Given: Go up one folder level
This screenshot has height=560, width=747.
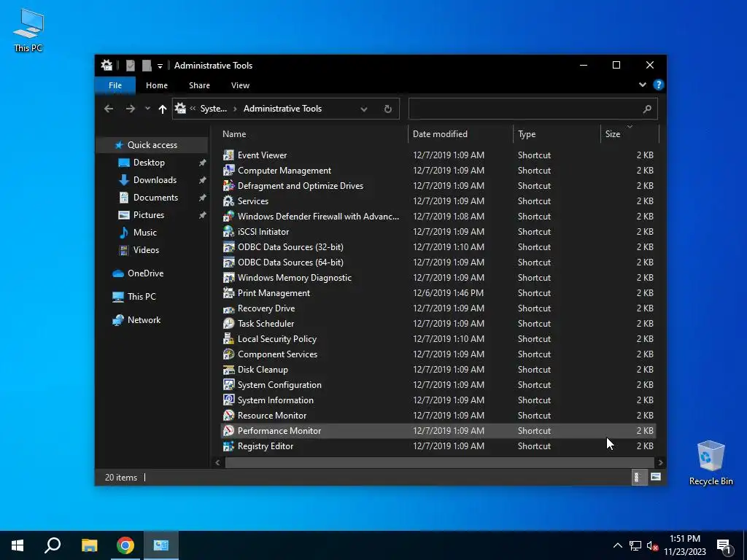Looking at the screenshot, I should (x=163, y=109).
